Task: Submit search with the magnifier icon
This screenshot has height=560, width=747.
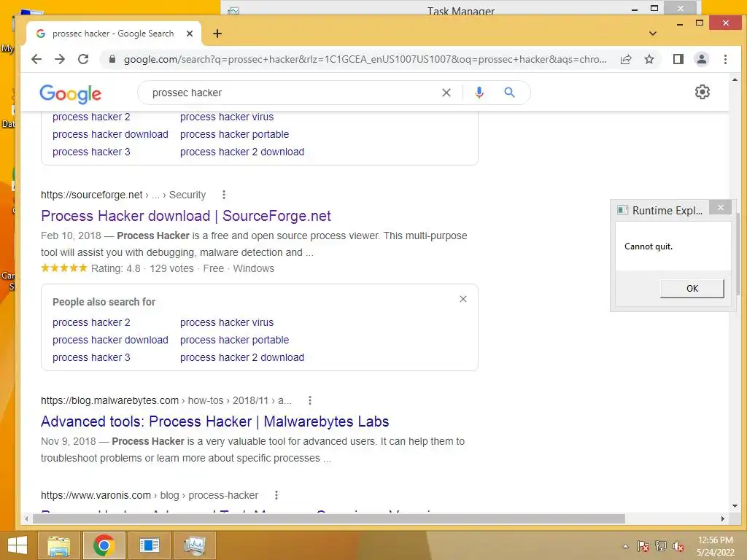Action: pyautogui.click(x=509, y=93)
